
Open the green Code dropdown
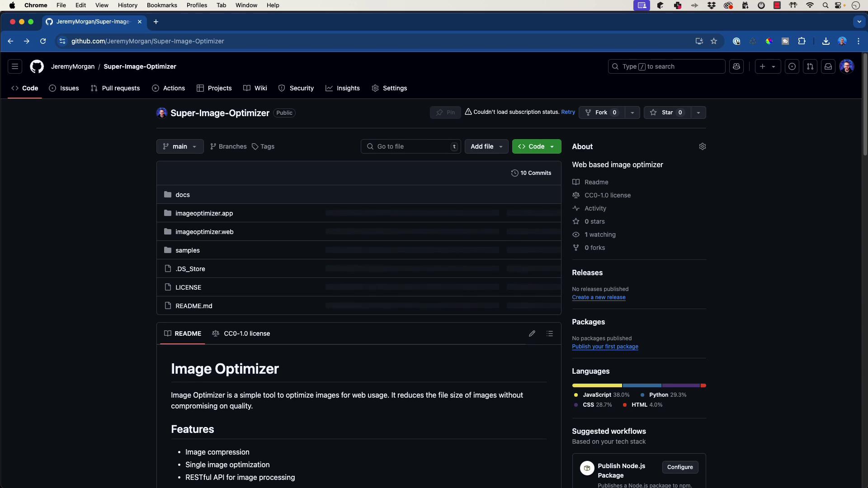click(x=536, y=146)
